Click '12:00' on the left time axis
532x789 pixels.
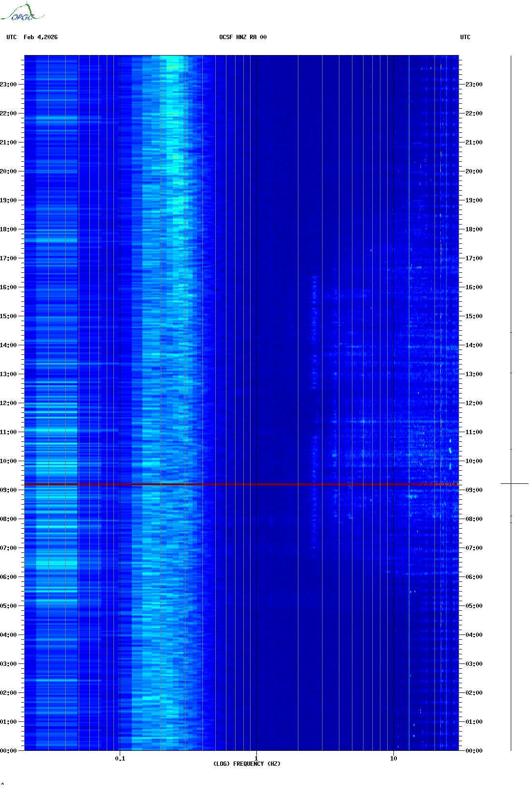coord(8,403)
